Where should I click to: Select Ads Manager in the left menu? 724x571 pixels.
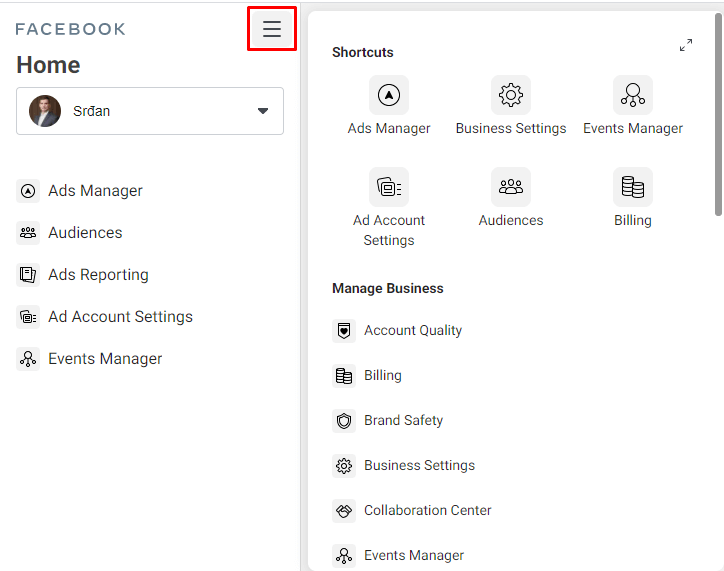tap(96, 191)
